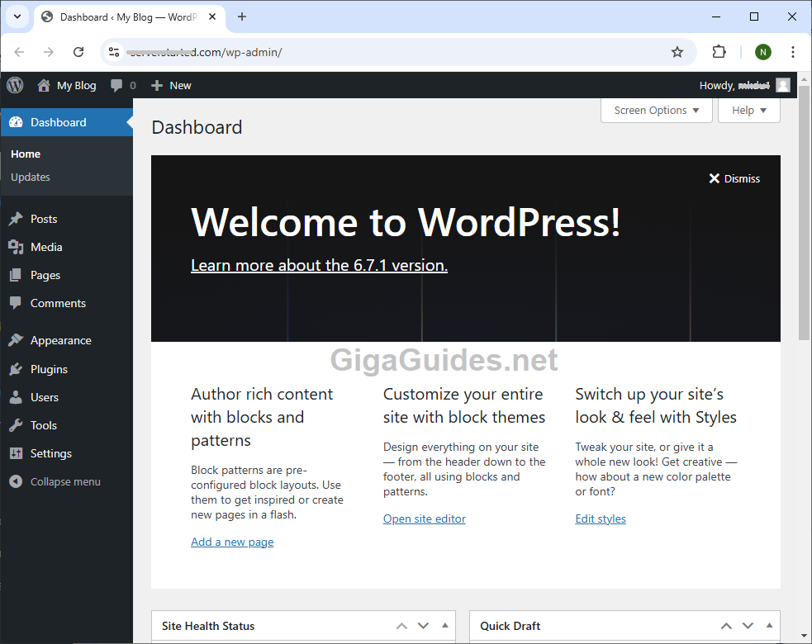Toggle Site Health Status panel collapse
This screenshot has height=644, width=812.
[445, 625]
